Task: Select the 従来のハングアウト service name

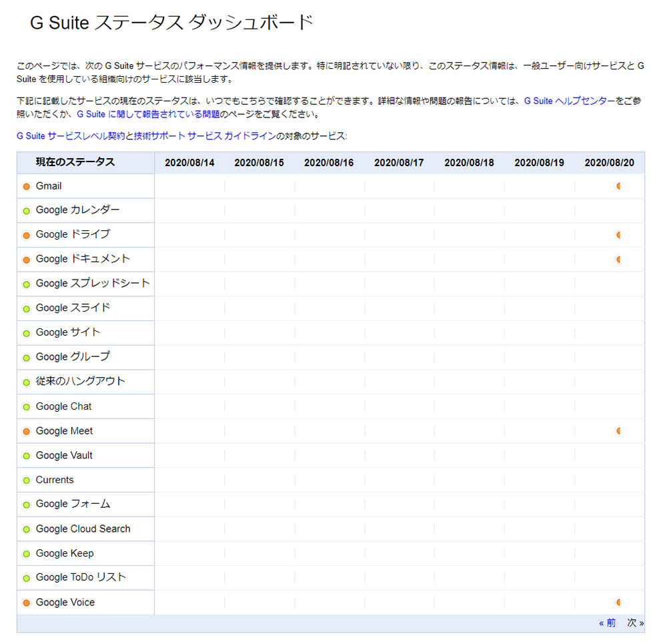Action: tap(81, 381)
